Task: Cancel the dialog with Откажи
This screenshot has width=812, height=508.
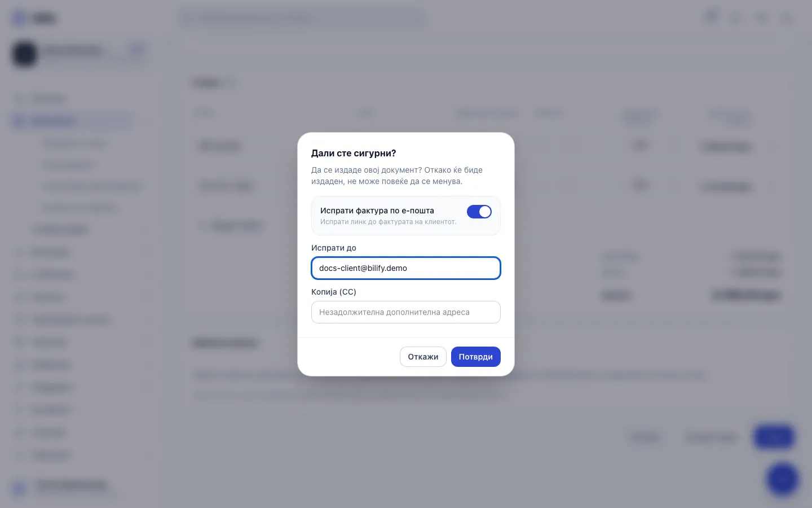Action: pos(423,357)
